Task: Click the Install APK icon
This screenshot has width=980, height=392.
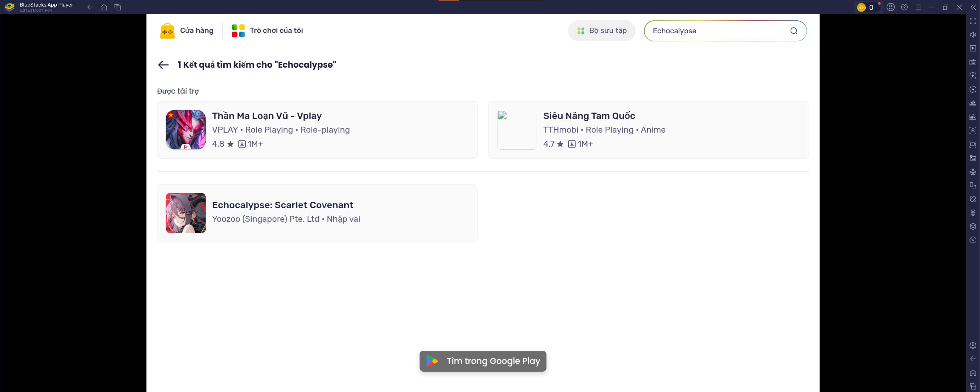Action: 973,117
